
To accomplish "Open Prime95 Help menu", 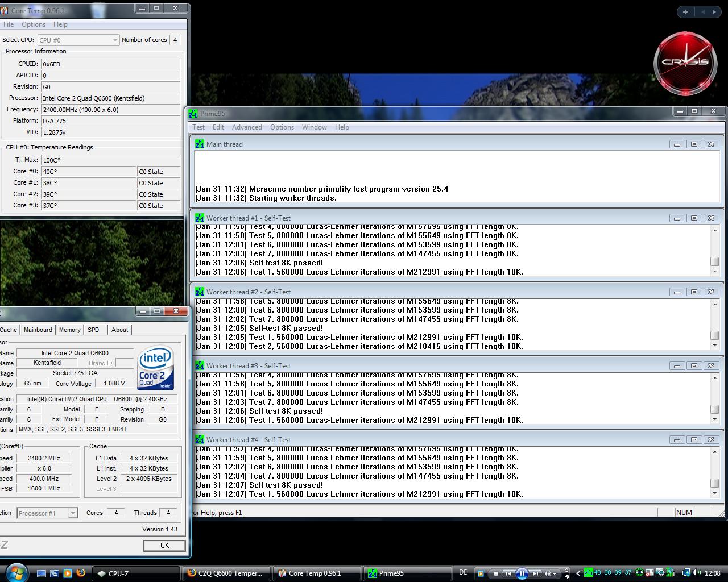I will (342, 127).
